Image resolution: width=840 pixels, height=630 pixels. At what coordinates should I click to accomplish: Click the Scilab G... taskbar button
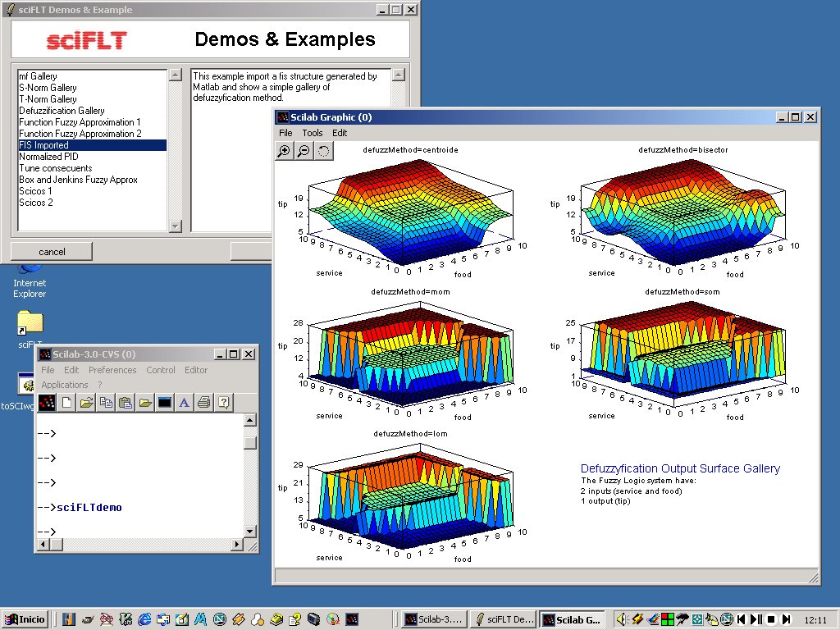tap(572, 619)
